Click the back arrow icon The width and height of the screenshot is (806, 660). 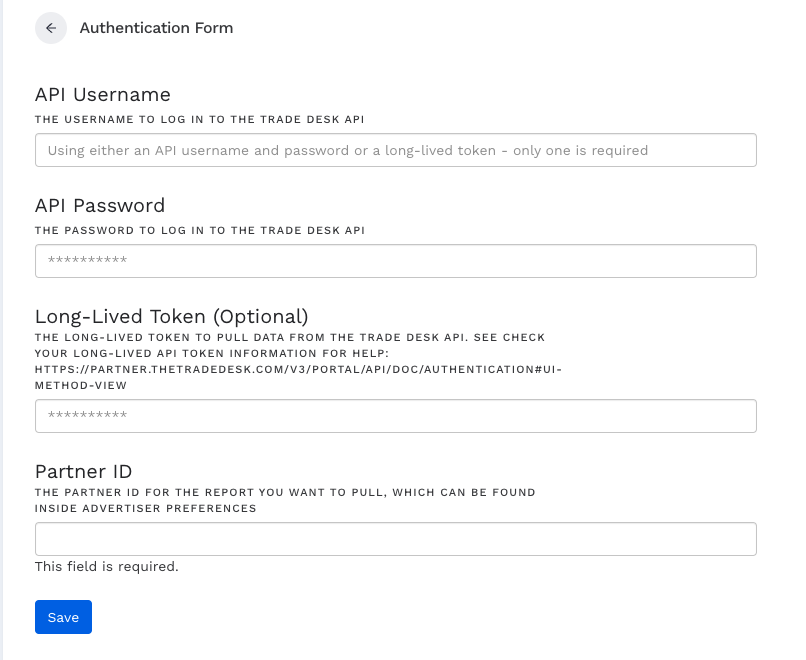click(51, 28)
